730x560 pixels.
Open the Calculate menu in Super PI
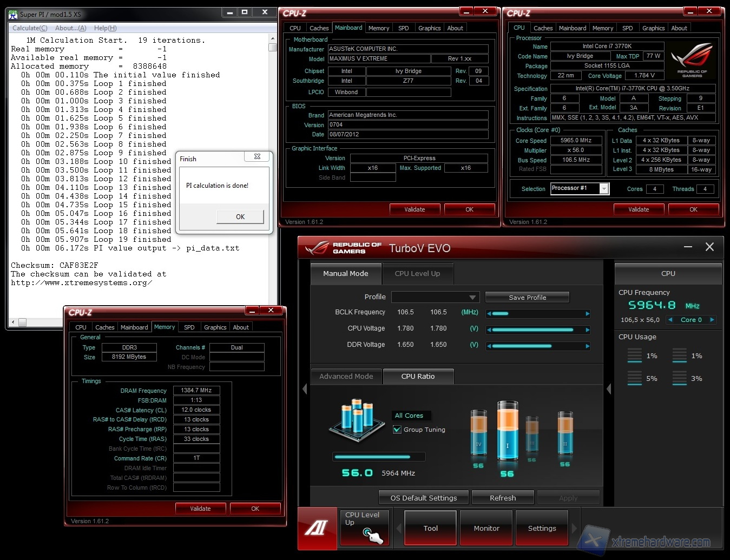(x=30, y=28)
